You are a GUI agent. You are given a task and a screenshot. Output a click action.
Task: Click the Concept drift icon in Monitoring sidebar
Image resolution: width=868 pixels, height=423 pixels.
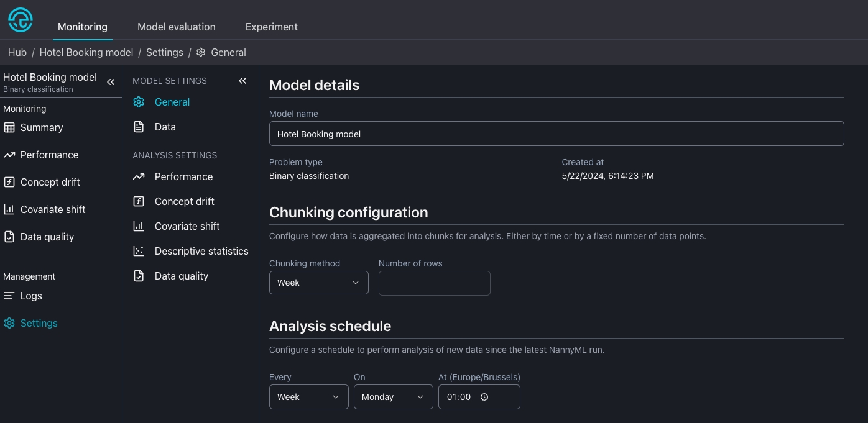coord(9,182)
